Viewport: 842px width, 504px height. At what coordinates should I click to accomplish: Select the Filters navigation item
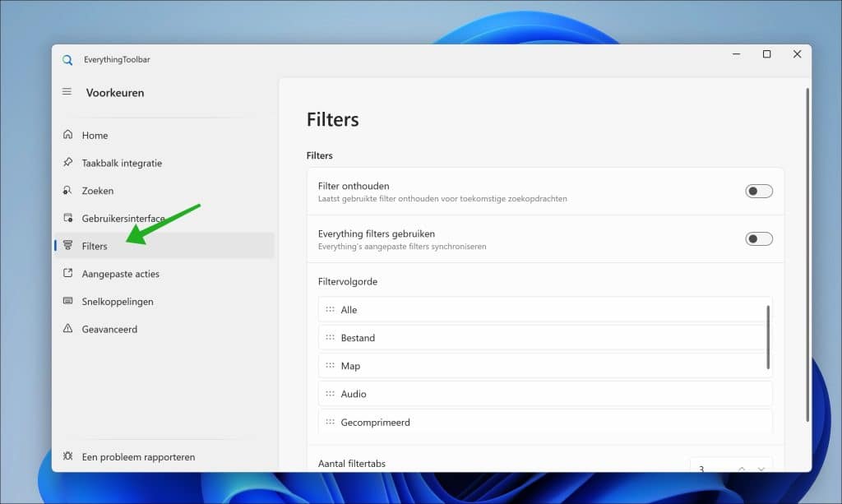point(164,246)
